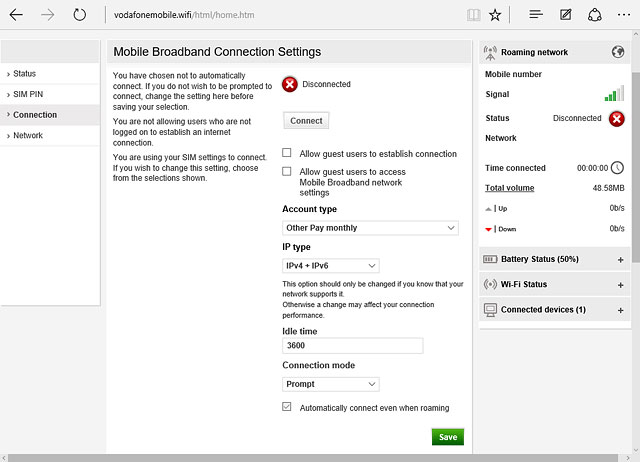Open reading view book icon
The image size is (640, 462).
(x=473, y=15)
